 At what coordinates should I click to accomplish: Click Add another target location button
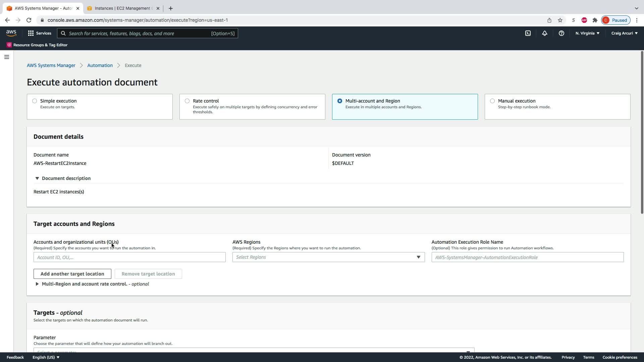coord(72,274)
